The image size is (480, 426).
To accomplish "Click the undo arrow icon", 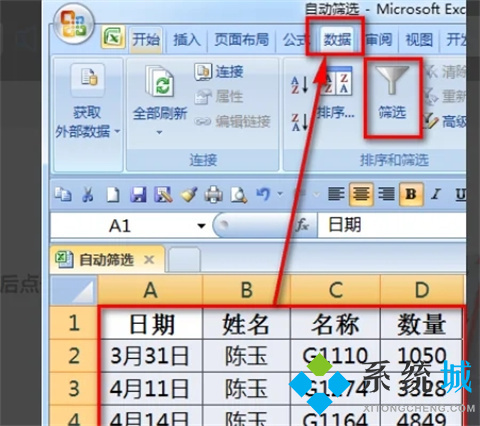I will (x=263, y=194).
